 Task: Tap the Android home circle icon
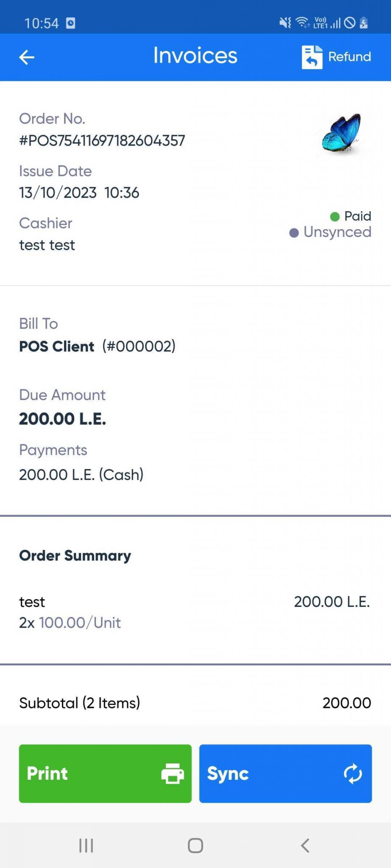click(x=195, y=845)
